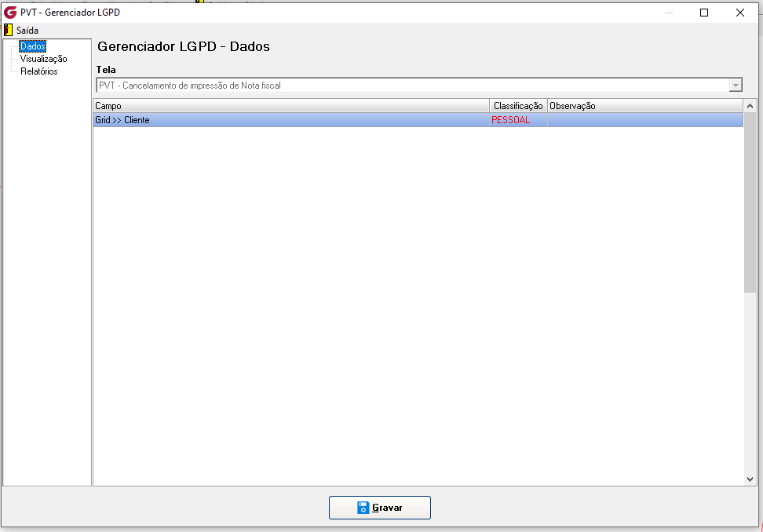Click the scrollbar down arrow

pos(750,479)
